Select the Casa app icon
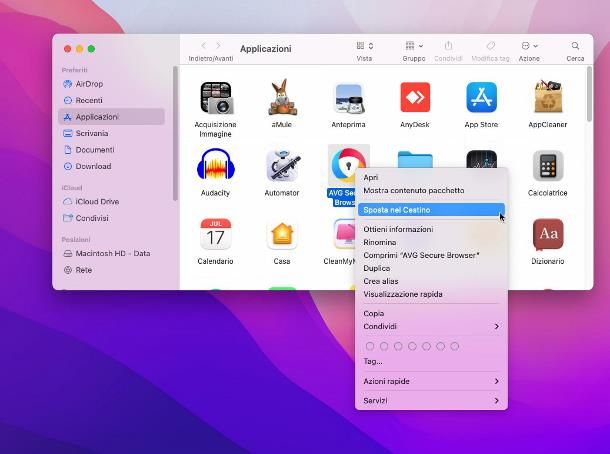Viewport: 610px width, 454px height. coord(282,234)
